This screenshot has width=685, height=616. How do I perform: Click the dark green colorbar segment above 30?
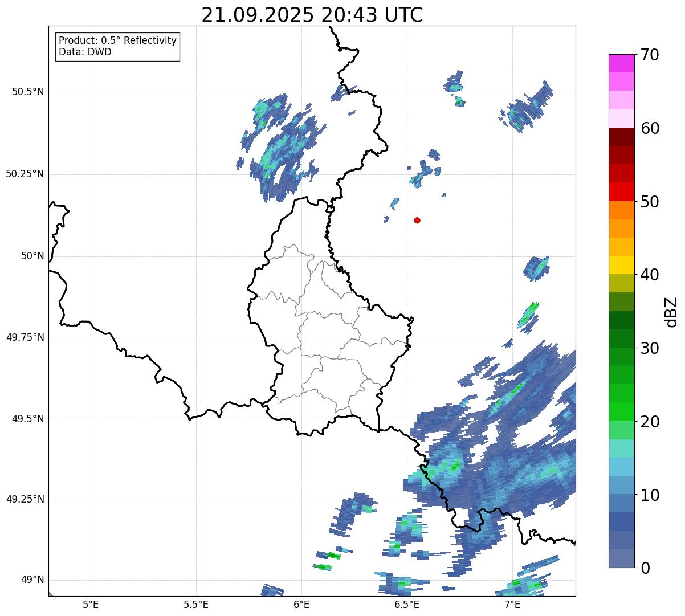pos(622,338)
